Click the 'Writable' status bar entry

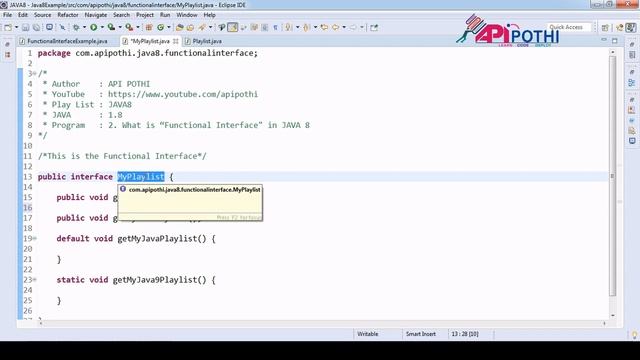click(368, 334)
